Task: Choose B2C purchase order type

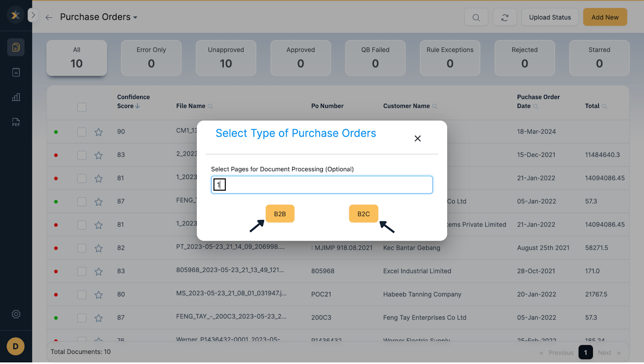Action: (x=363, y=214)
